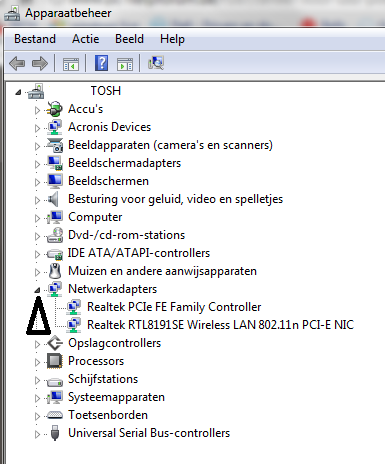
Task: Select Dvd-/cd-rom-stations entry
Action: tap(126, 235)
